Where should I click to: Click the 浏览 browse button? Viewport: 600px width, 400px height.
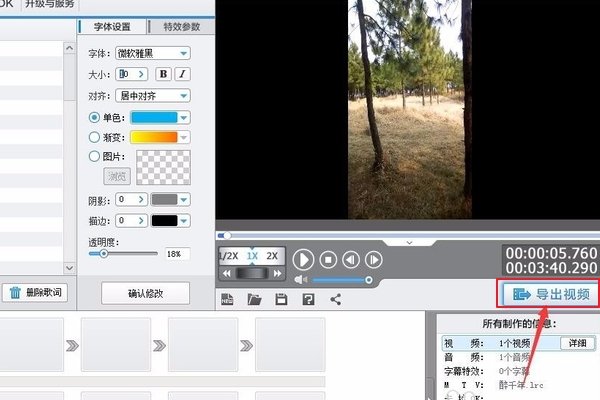[117, 176]
